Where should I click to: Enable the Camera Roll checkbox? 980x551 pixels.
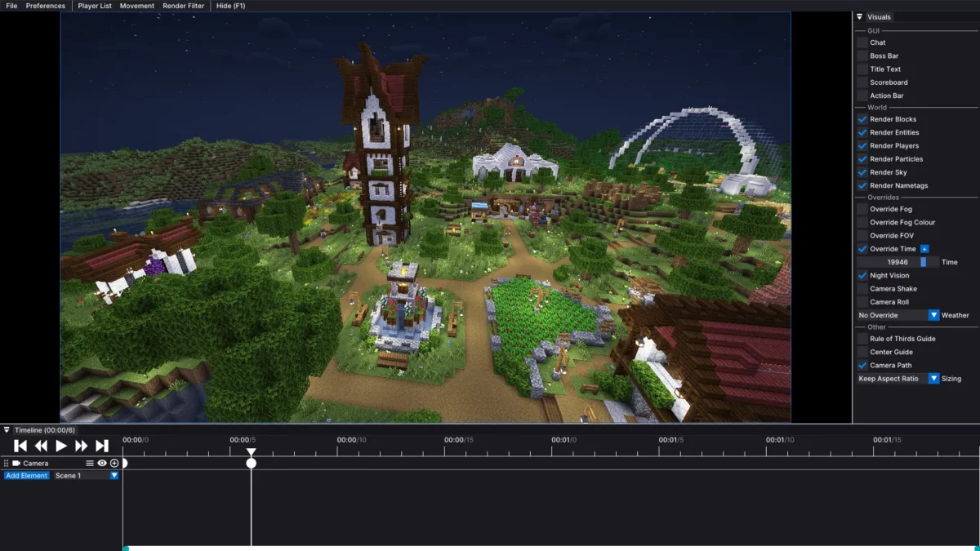862,302
